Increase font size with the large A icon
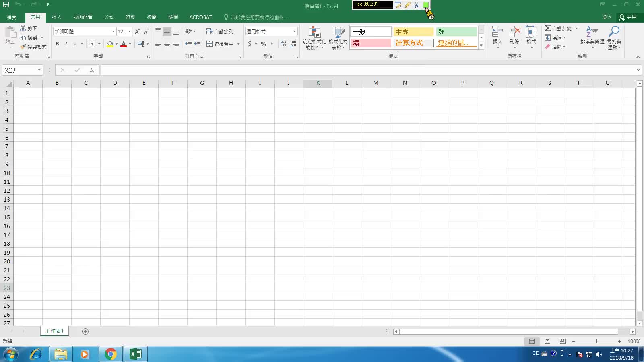Screen dimensions: 644x362 (x=137, y=31)
